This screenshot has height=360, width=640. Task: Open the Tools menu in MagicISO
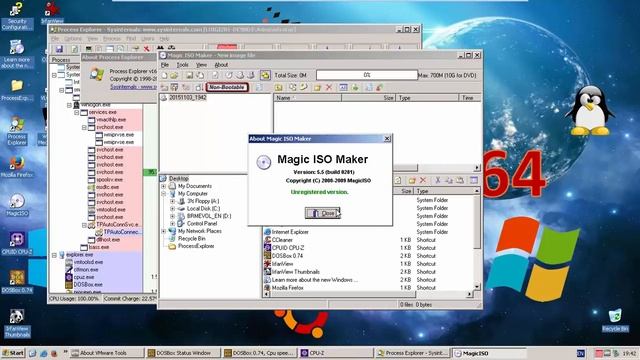pos(182,65)
